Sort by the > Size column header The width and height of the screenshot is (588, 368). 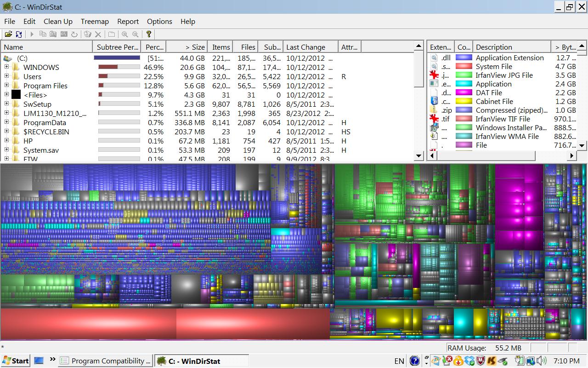[x=187, y=47]
